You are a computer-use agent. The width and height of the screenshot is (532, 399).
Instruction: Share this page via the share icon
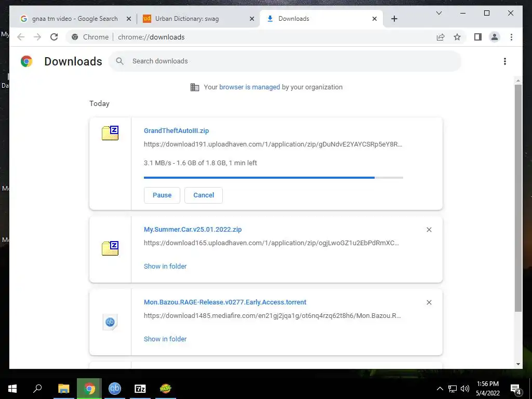(x=441, y=37)
